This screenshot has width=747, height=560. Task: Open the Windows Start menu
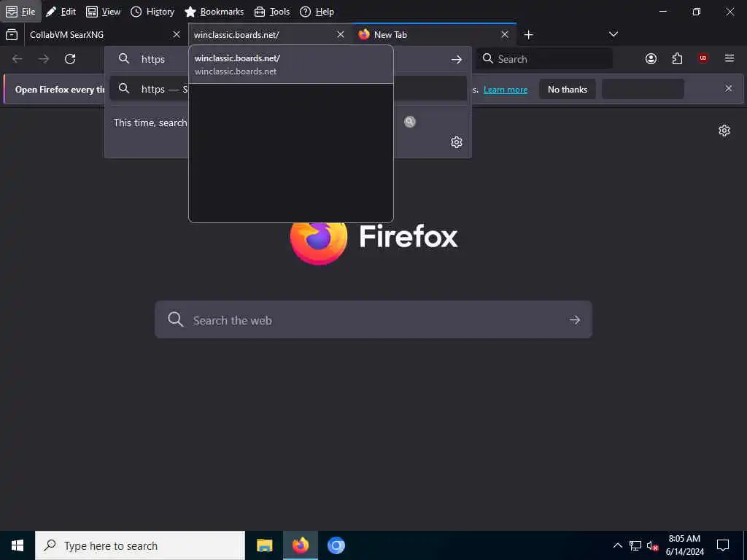click(x=18, y=545)
